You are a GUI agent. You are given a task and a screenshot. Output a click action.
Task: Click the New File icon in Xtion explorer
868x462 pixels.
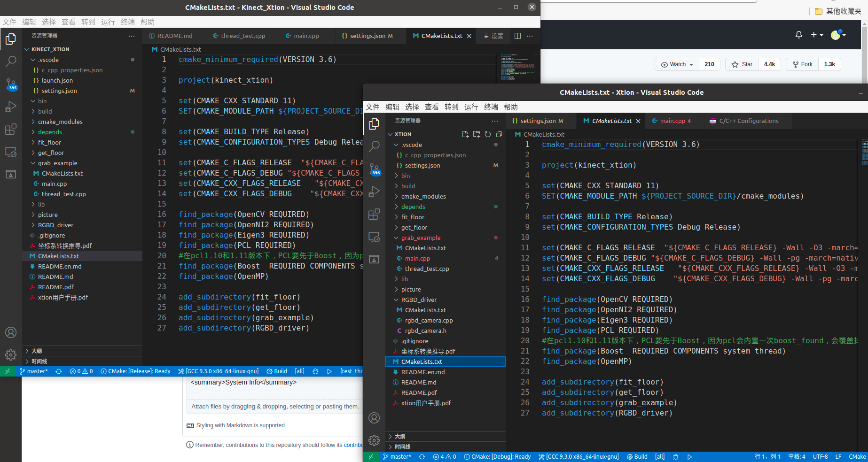(465, 134)
